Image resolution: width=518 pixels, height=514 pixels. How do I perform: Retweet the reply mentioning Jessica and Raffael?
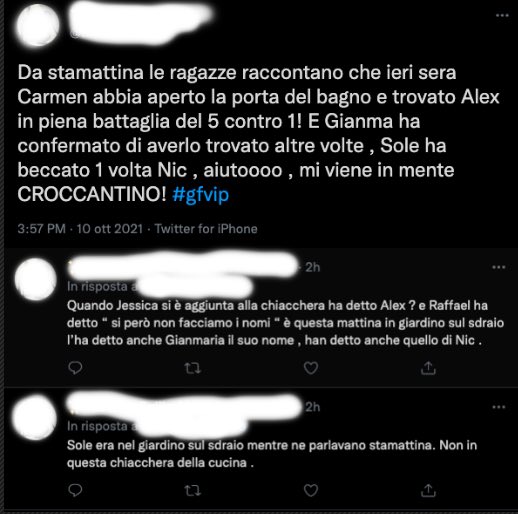pos(193,368)
